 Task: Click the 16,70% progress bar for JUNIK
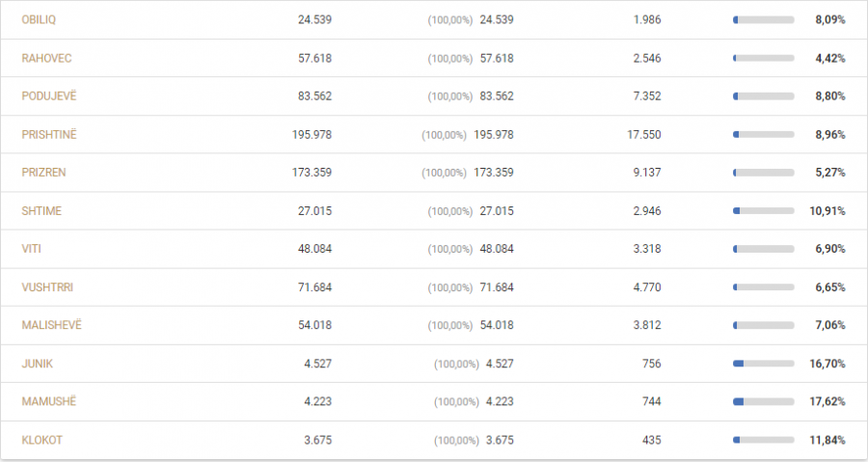click(764, 364)
